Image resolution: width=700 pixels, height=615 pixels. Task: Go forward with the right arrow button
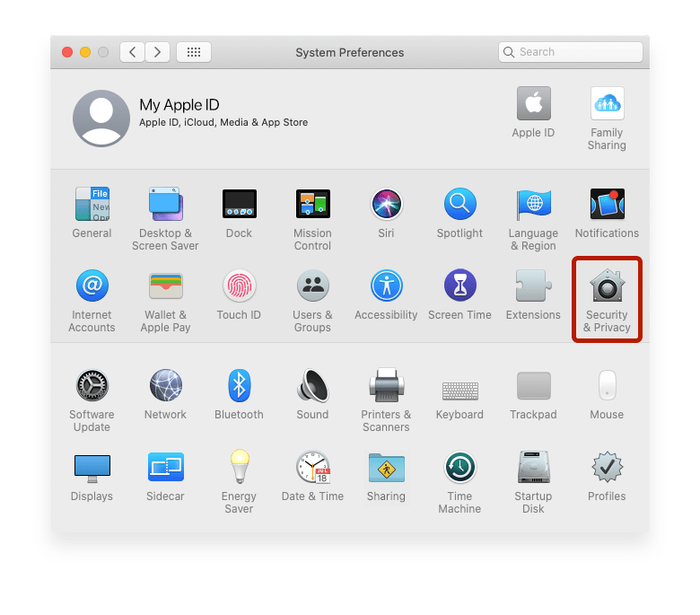point(157,52)
